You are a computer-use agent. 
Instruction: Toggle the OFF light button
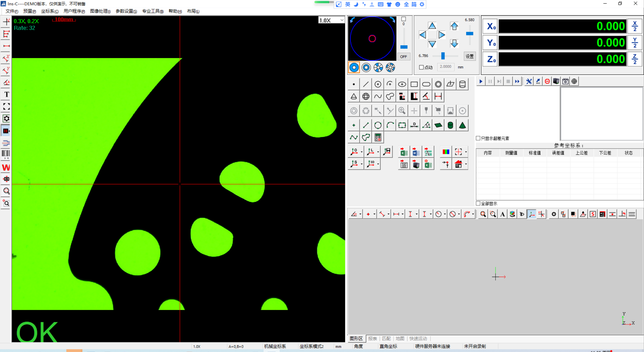pos(403,57)
